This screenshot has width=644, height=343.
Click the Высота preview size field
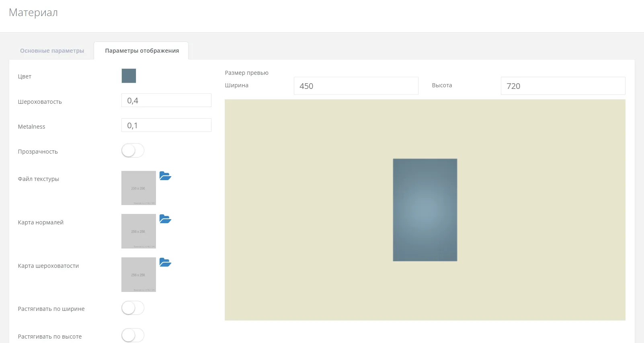tap(563, 86)
